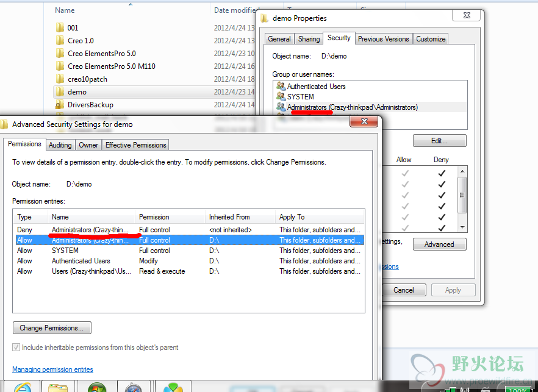Select the Allow Administrators permission entry

click(188, 240)
